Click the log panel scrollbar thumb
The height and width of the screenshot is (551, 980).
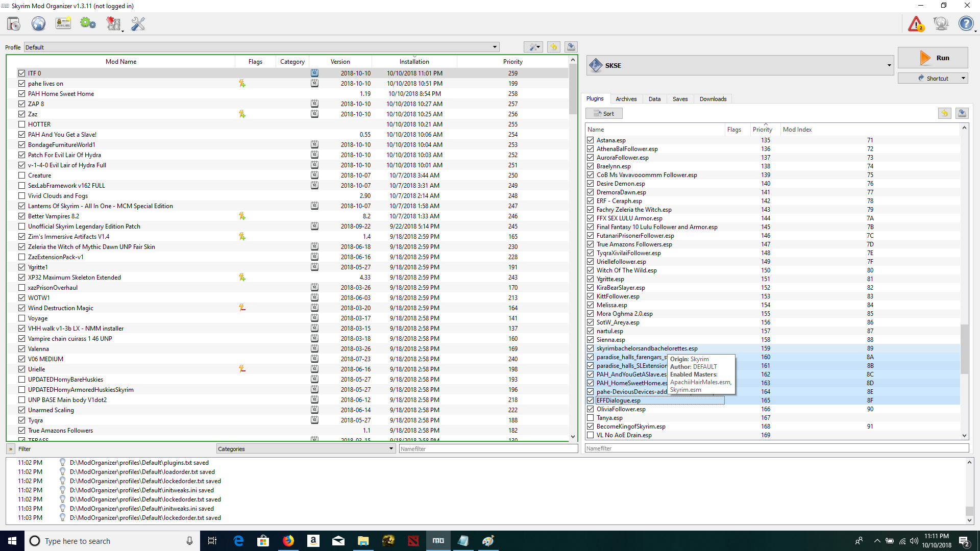pyautogui.click(x=969, y=511)
